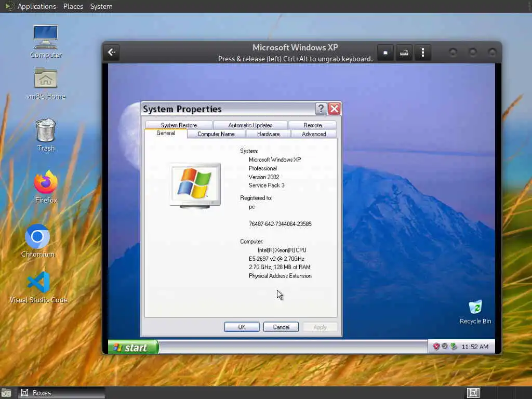This screenshot has width=532, height=399.
Task: Click the 'Version 2002' text
Action: [x=264, y=177]
